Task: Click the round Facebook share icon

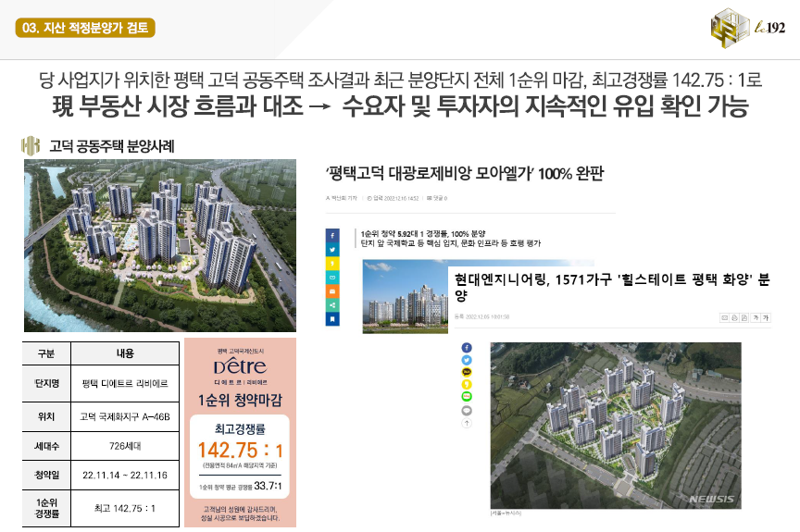Action: point(467,348)
